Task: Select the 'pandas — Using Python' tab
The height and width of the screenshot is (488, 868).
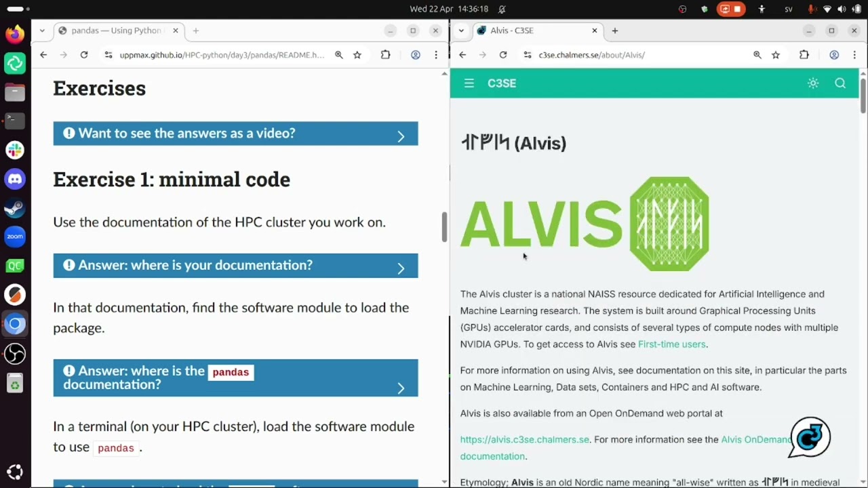Action: click(119, 30)
